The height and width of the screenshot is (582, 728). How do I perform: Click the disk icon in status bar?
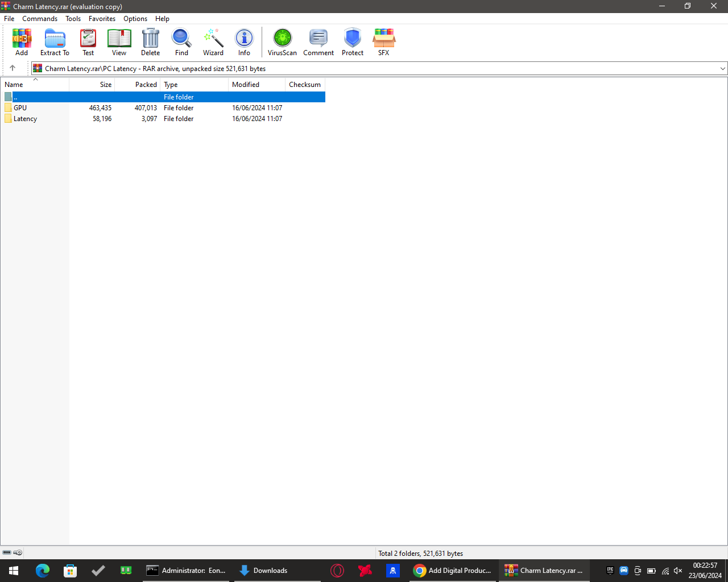(7, 552)
